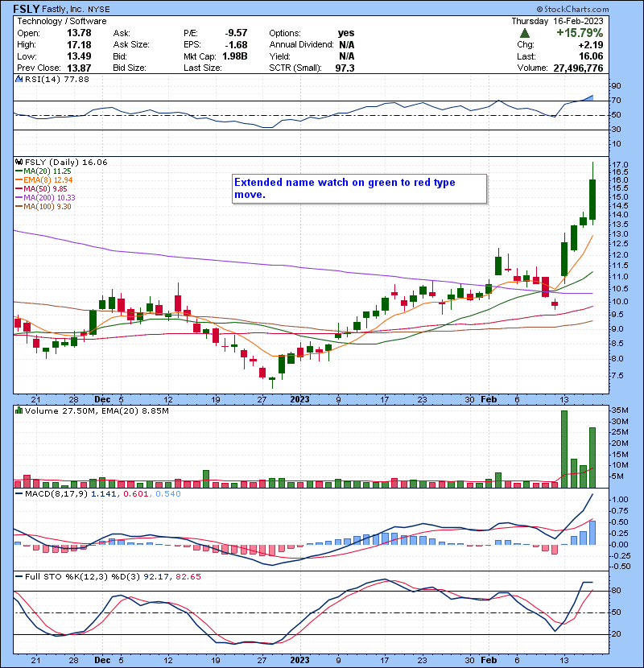
Task: Click the EPS value -1.68
Action: click(236, 45)
